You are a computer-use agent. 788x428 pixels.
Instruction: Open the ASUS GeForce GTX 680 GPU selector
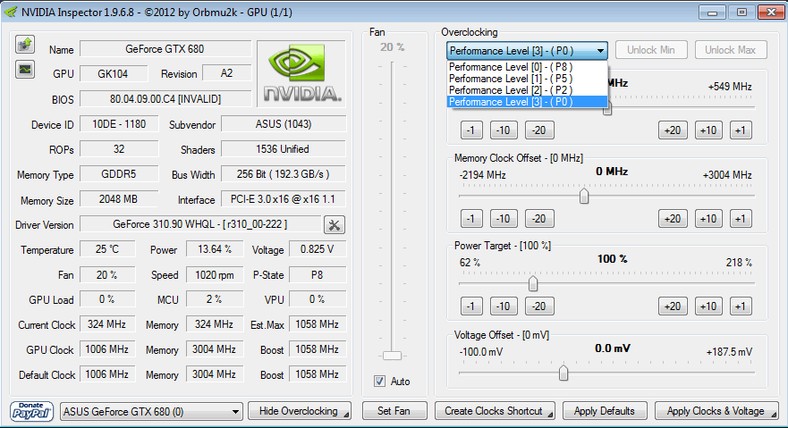click(x=150, y=411)
